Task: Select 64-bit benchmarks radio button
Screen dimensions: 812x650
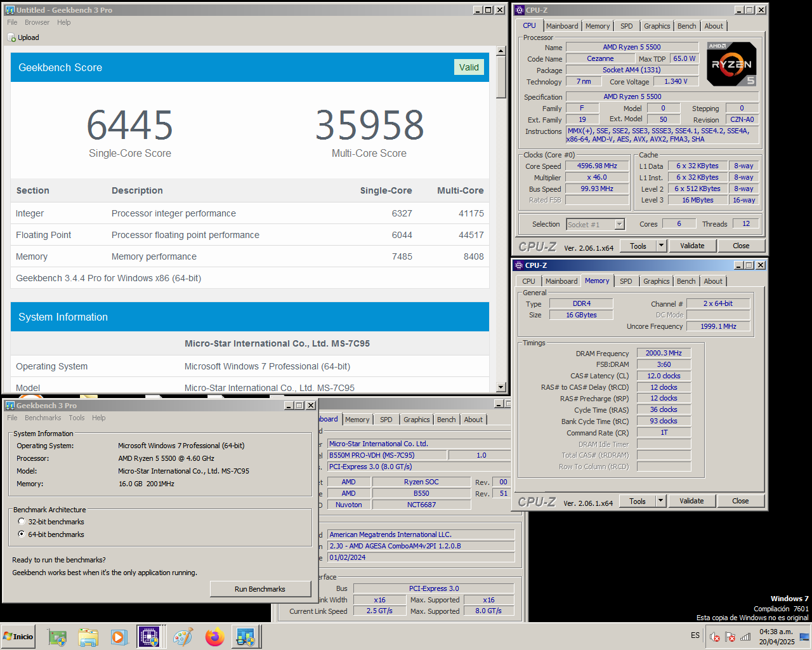Action: click(22, 534)
